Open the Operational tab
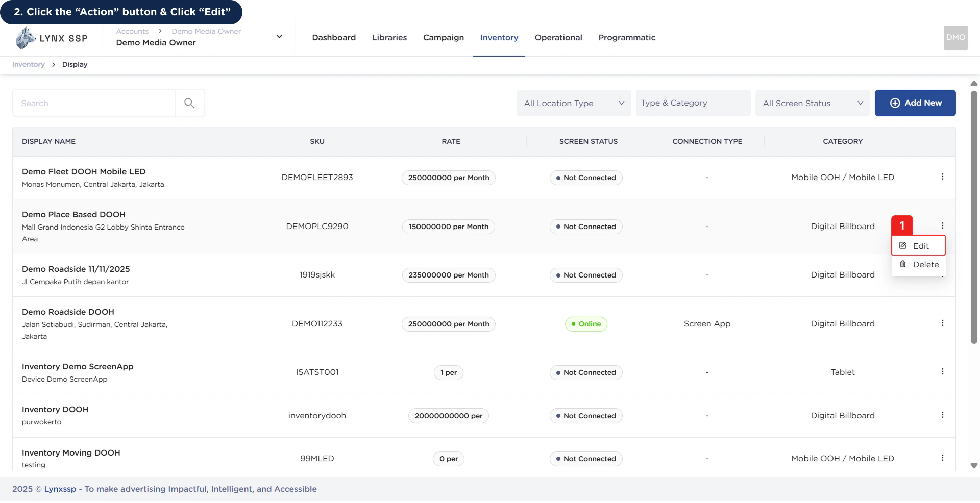This screenshot has height=503, width=980. 558,37
